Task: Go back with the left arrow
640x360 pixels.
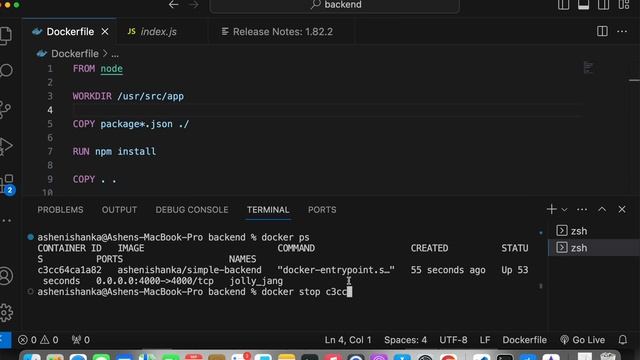Action: point(173,5)
